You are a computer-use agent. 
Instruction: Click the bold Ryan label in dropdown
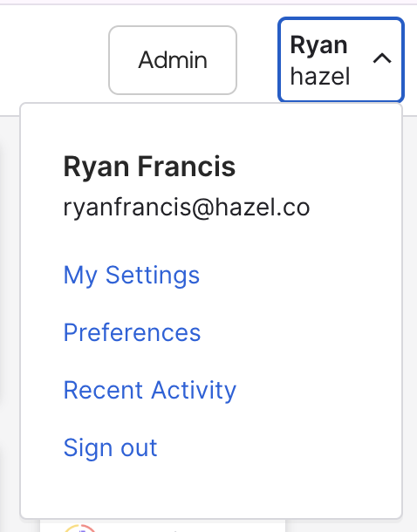coord(318,44)
